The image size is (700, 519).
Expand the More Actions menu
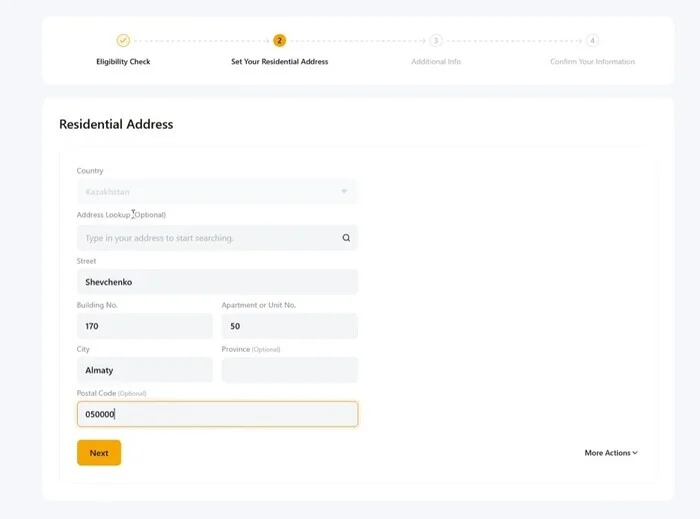tap(610, 453)
